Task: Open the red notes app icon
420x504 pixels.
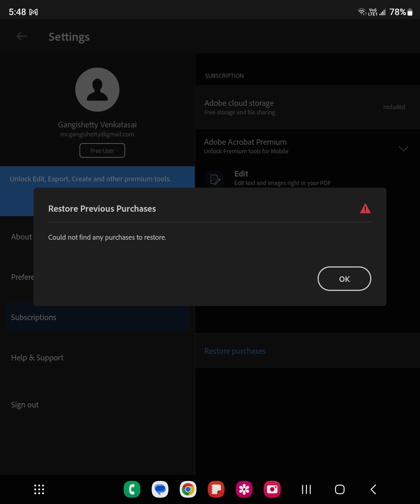Action: 216,489
